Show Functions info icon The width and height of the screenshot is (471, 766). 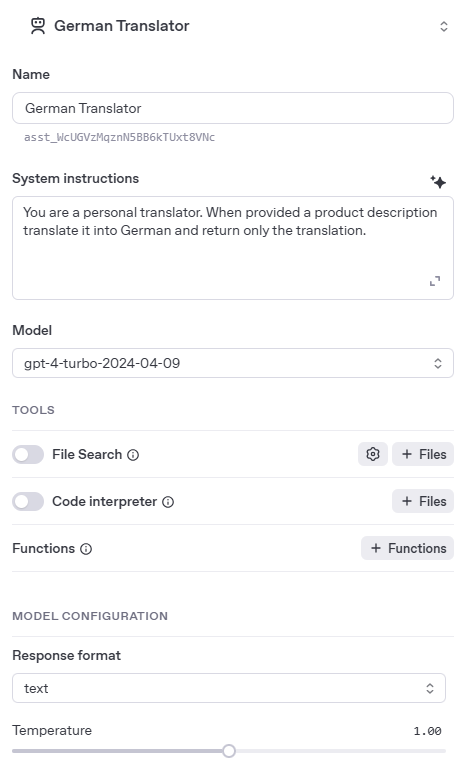pyautogui.click(x=86, y=549)
